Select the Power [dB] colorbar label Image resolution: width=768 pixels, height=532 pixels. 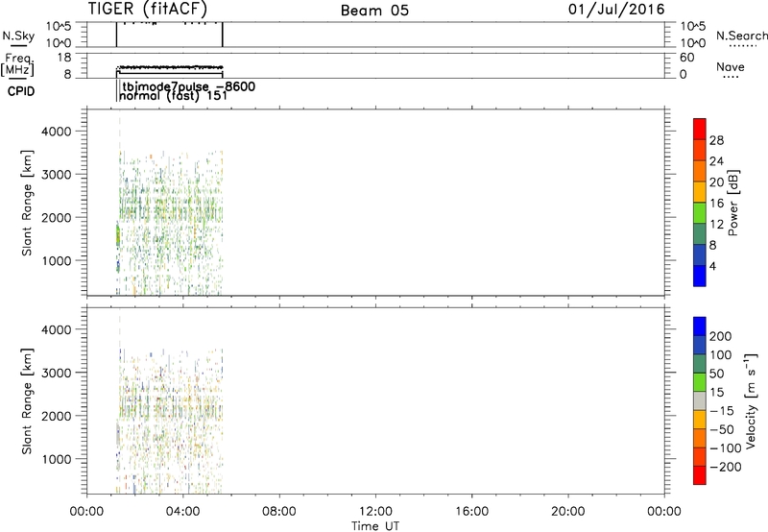(733, 203)
